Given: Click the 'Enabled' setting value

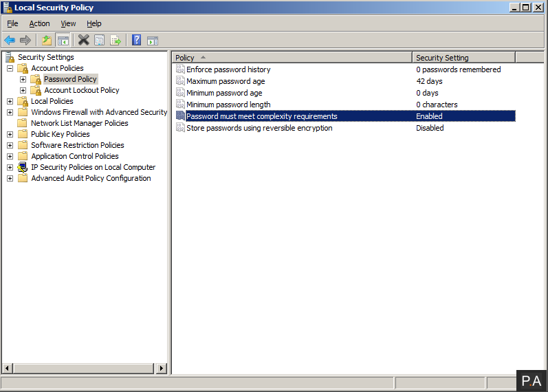Looking at the screenshot, I should pos(429,116).
